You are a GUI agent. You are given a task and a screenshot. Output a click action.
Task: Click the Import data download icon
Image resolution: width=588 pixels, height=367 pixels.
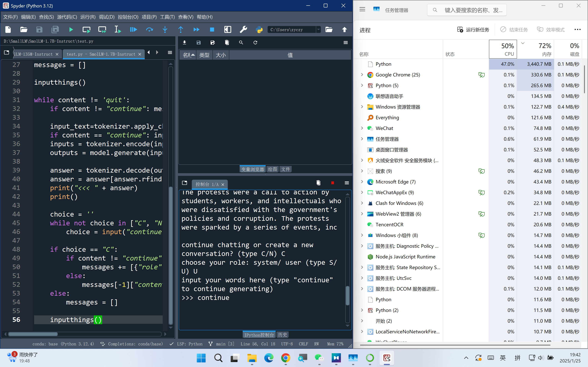click(184, 42)
